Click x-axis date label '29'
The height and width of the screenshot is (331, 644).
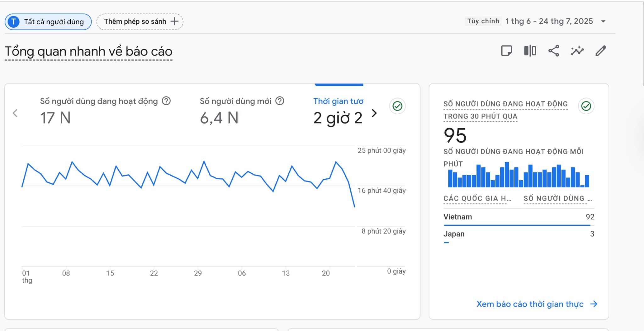coord(198,273)
